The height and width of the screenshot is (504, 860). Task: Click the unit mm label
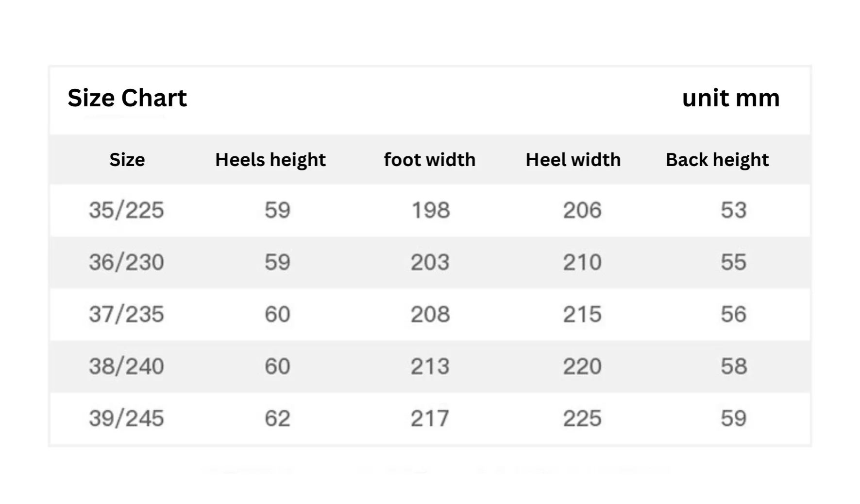click(731, 98)
